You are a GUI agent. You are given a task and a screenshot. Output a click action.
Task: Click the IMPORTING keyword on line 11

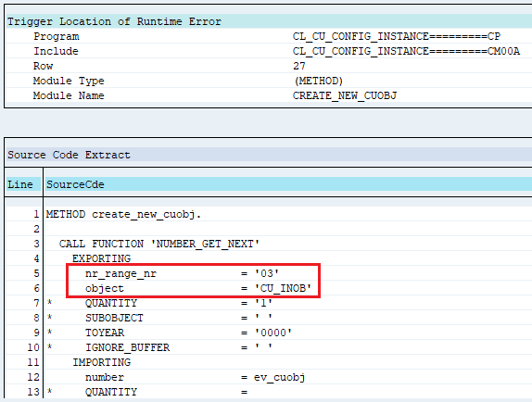coord(101,362)
